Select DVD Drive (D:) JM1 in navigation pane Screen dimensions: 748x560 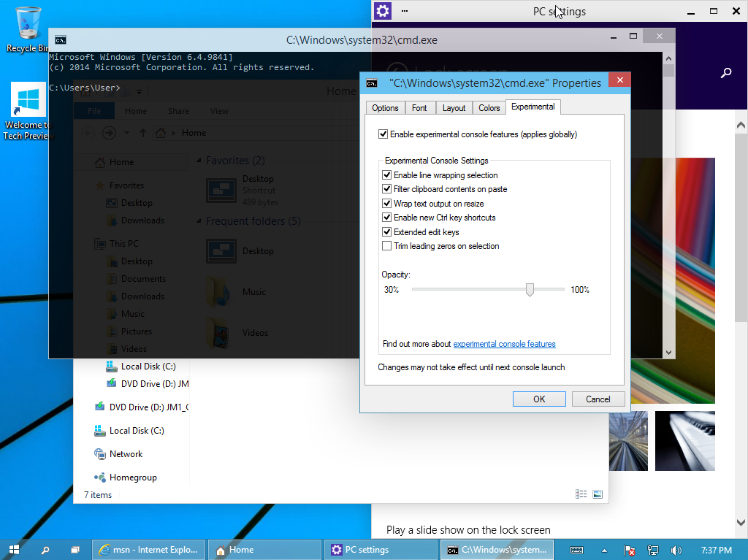point(141,407)
